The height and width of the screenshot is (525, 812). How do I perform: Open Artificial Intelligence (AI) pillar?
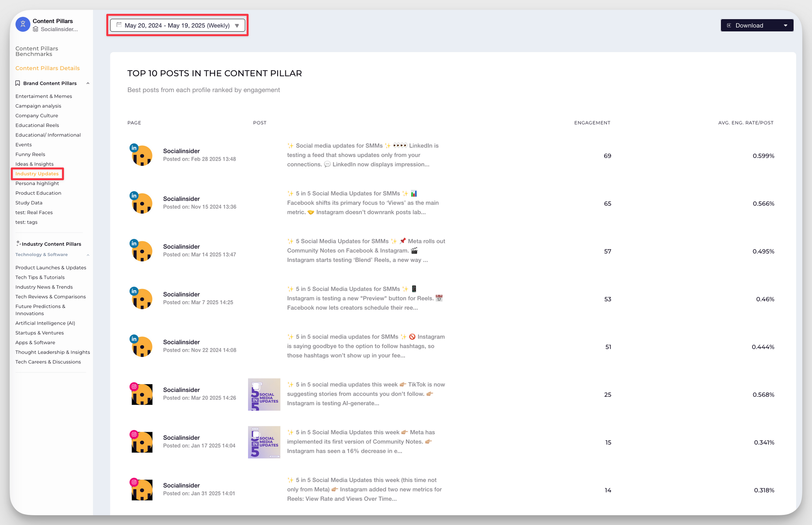point(45,323)
